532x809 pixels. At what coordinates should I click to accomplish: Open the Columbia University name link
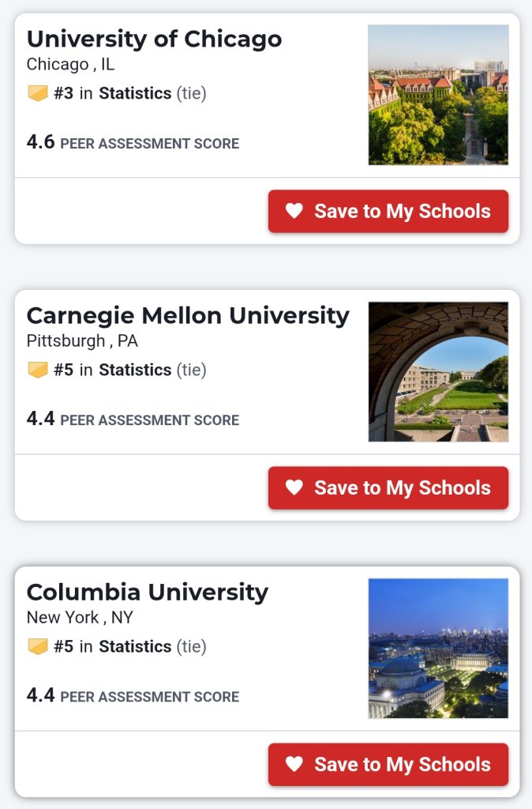[x=148, y=592]
